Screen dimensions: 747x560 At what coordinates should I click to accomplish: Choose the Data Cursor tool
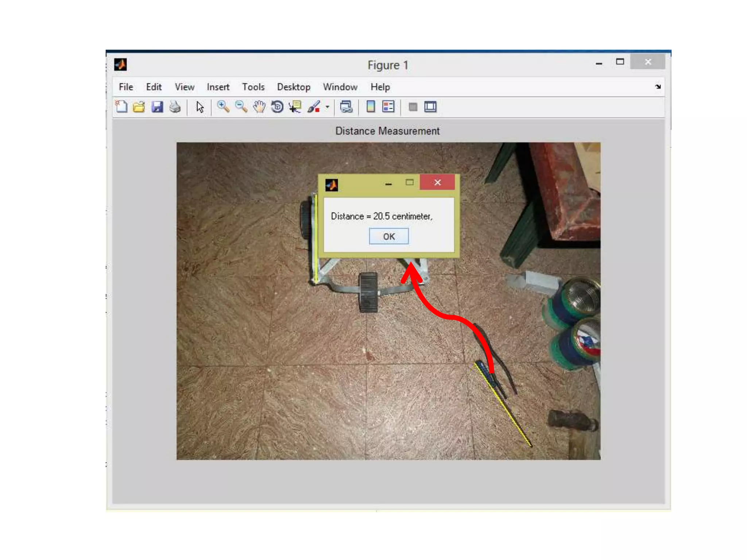(295, 107)
